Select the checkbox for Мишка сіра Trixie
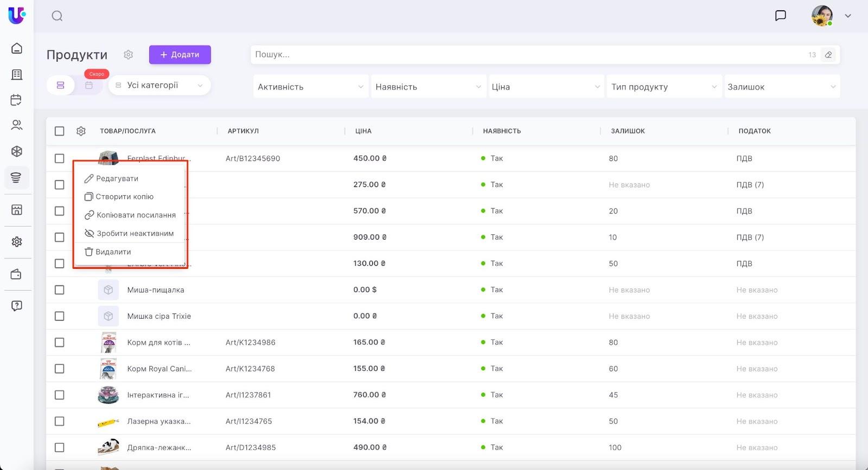The width and height of the screenshot is (868, 470). pos(60,316)
